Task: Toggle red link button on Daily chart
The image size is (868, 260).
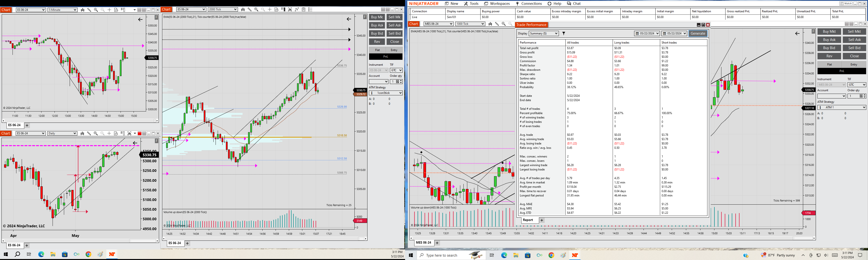Action: click(140, 134)
